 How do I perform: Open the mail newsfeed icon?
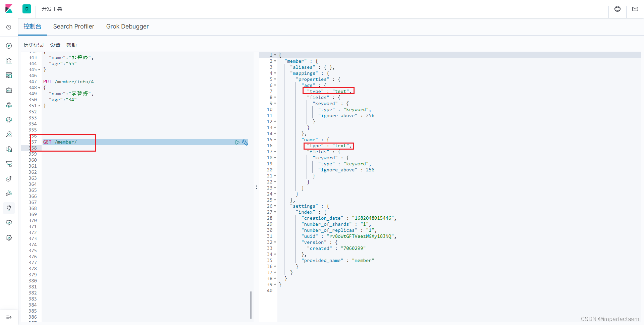click(635, 9)
